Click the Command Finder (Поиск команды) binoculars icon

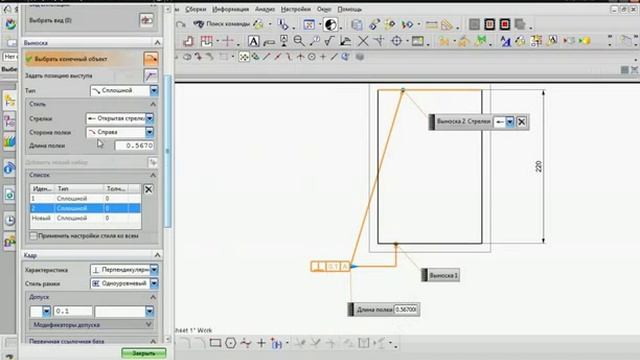coord(199,24)
